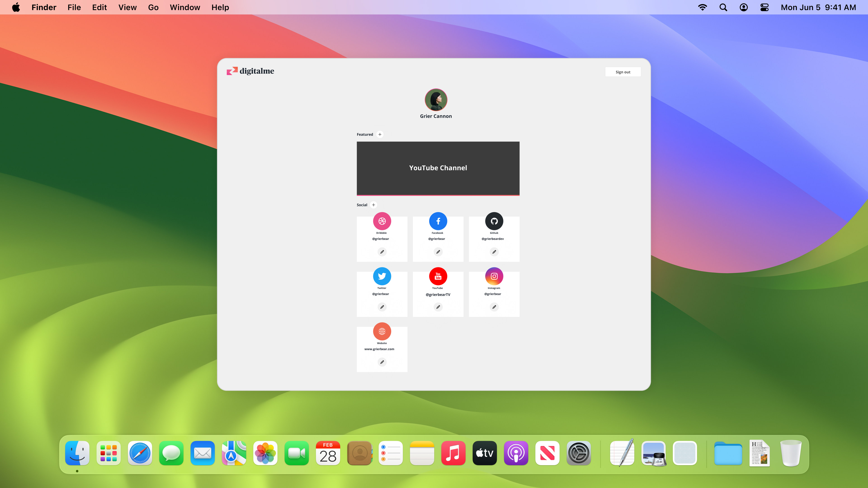Open the File menu
This screenshot has height=488, width=868.
74,7
